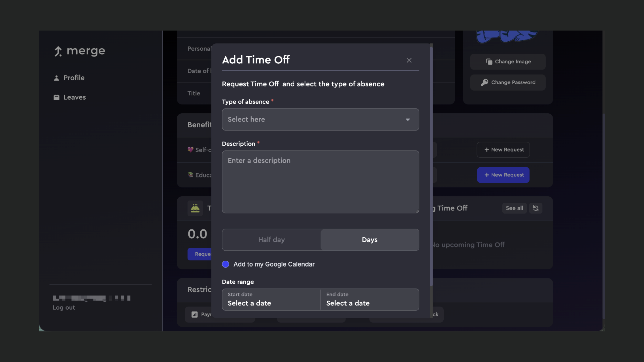
Task: Open Profile from the sidebar
Action: click(x=74, y=78)
